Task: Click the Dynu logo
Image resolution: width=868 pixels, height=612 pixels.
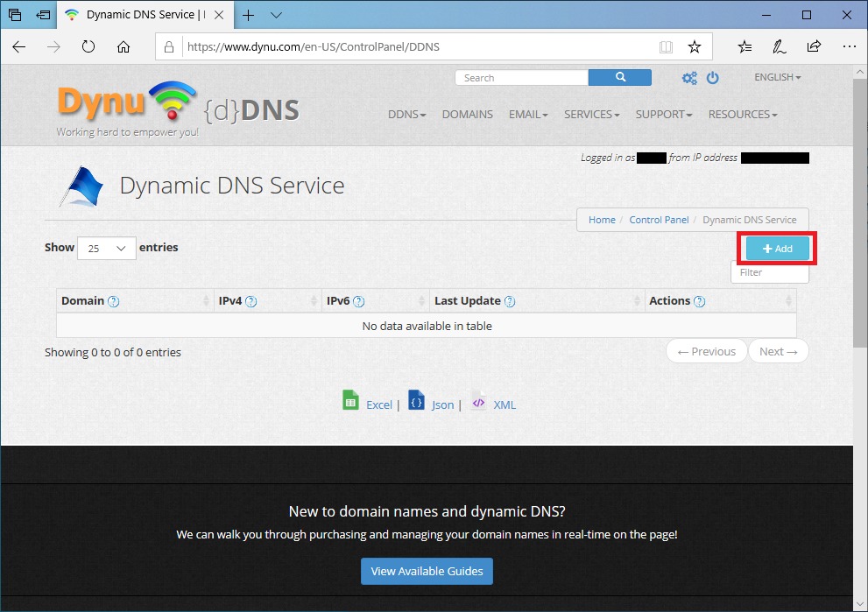Action: pos(127,108)
